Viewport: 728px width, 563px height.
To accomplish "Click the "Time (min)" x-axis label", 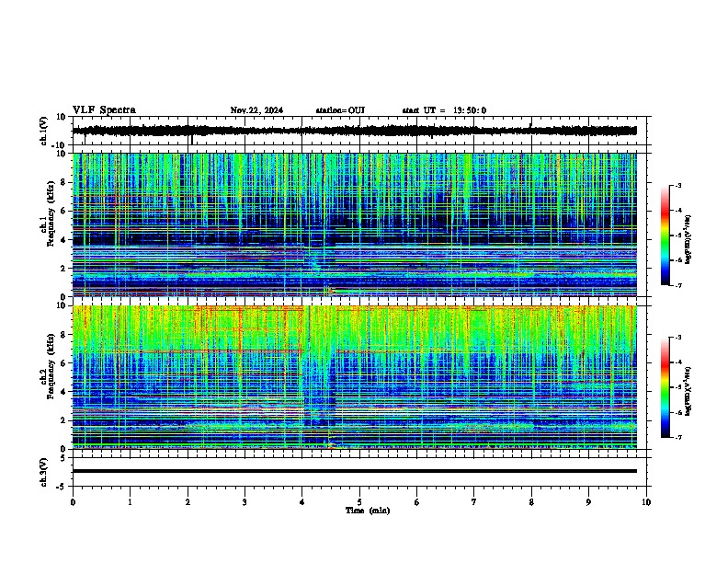I will click(x=368, y=511).
